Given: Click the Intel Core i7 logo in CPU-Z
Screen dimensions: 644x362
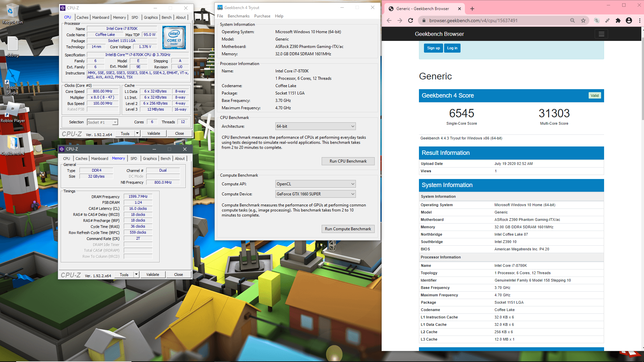Looking at the screenshot, I should tap(174, 38).
